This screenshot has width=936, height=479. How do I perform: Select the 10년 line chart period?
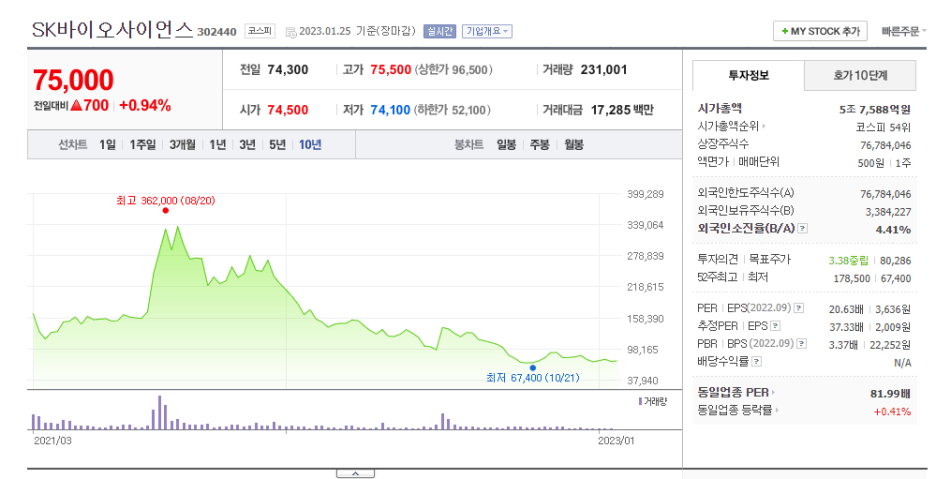click(310, 145)
